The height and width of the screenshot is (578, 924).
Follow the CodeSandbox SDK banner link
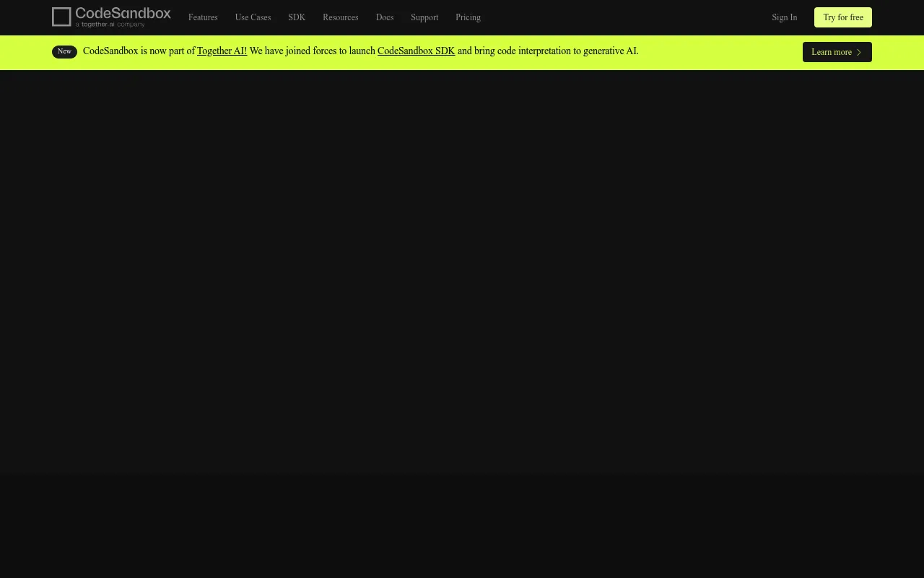tap(416, 51)
